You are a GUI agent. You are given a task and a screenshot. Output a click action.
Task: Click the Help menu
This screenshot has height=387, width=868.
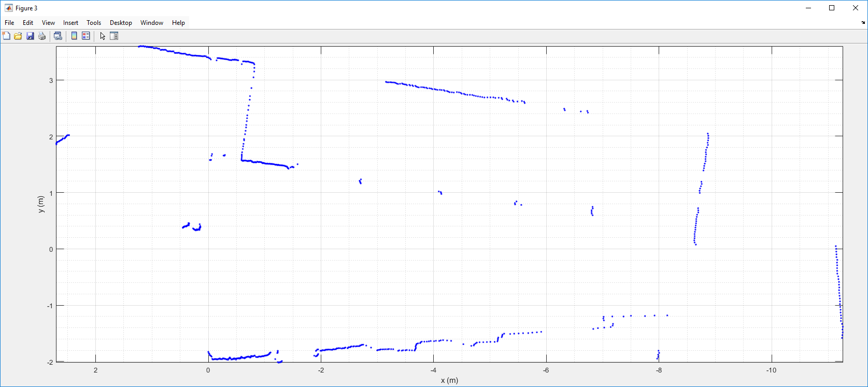coord(178,23)
